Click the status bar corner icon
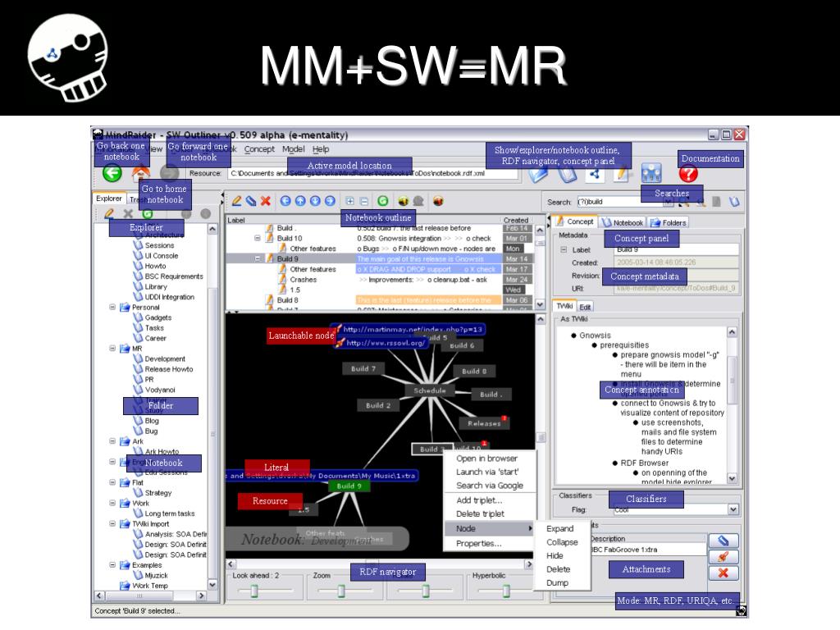 (741, 610)
